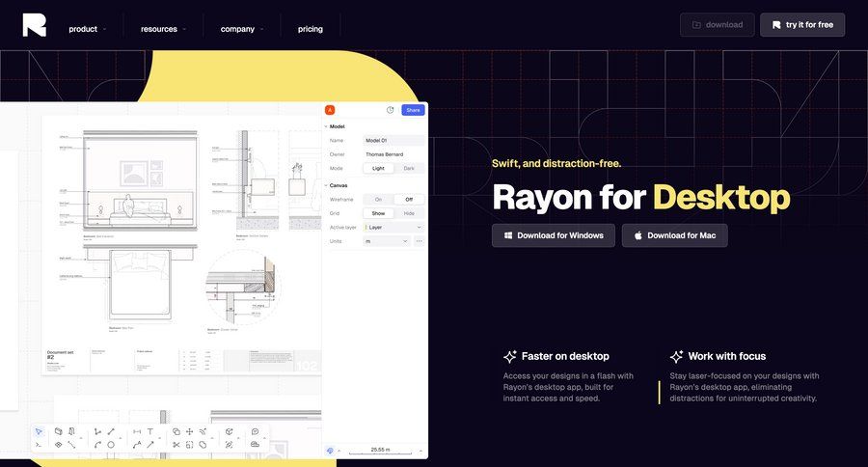Viewport: 868px width, 467px height.
Task: Click the Model 01 name field
Action: tap(393, 141)
